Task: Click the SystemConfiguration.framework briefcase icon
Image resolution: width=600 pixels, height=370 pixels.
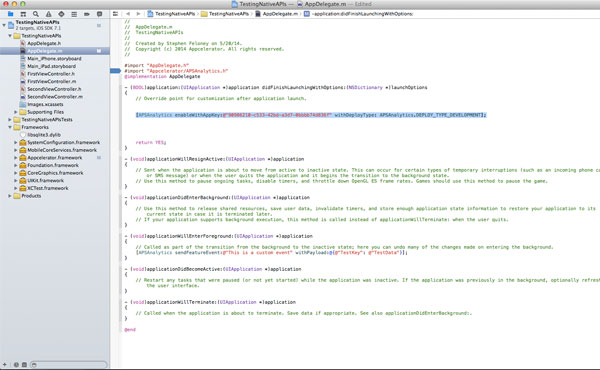Action: tap(23, 142)
